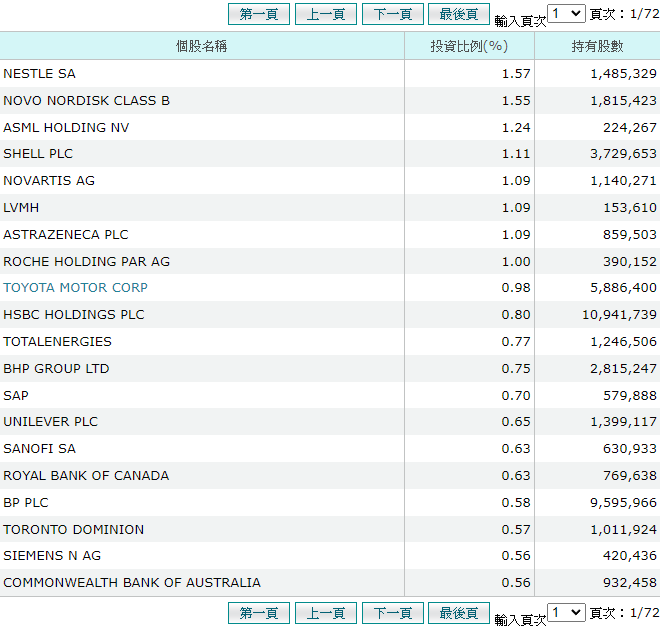Click share count 224,267

(x=630, y=127)
